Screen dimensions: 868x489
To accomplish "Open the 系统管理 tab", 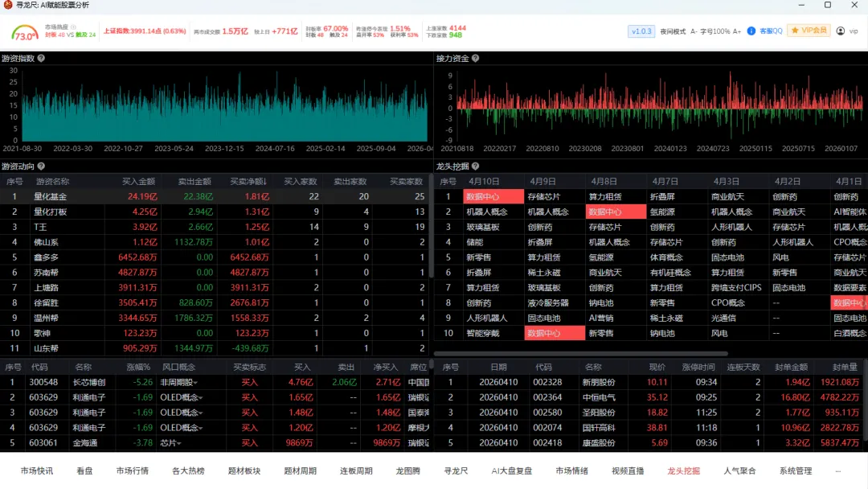I will pyautogui.click(x=796, y=471).
